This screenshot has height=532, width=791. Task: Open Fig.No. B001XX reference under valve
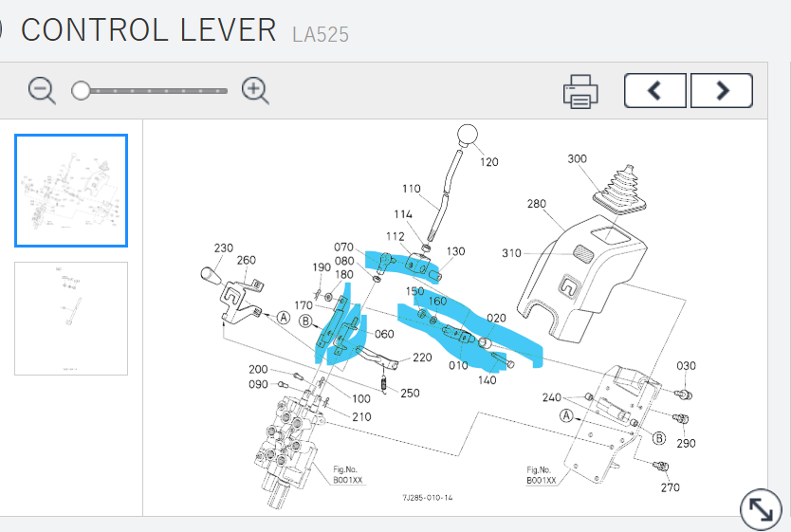point(347,475)
